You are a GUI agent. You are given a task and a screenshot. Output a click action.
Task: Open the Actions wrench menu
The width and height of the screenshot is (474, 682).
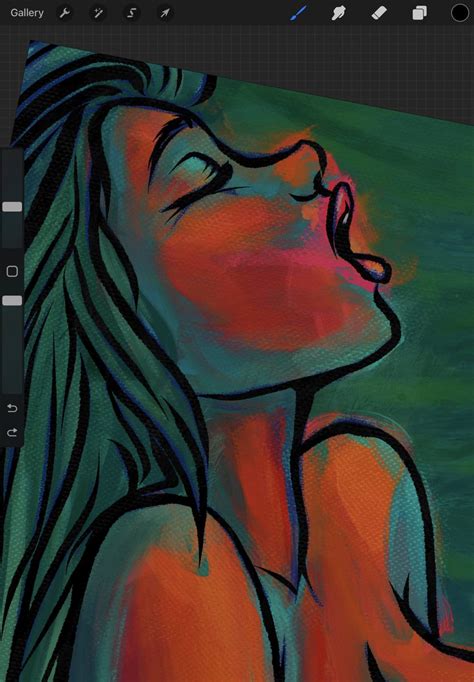(x=65, y=13)
